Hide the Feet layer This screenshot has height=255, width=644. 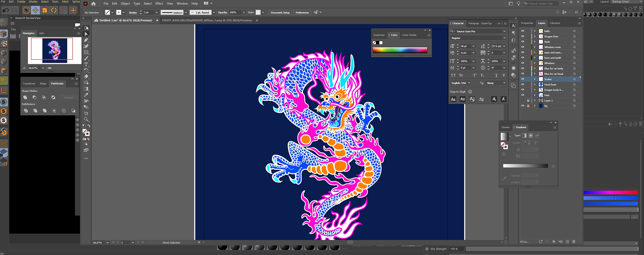(523, 95)
